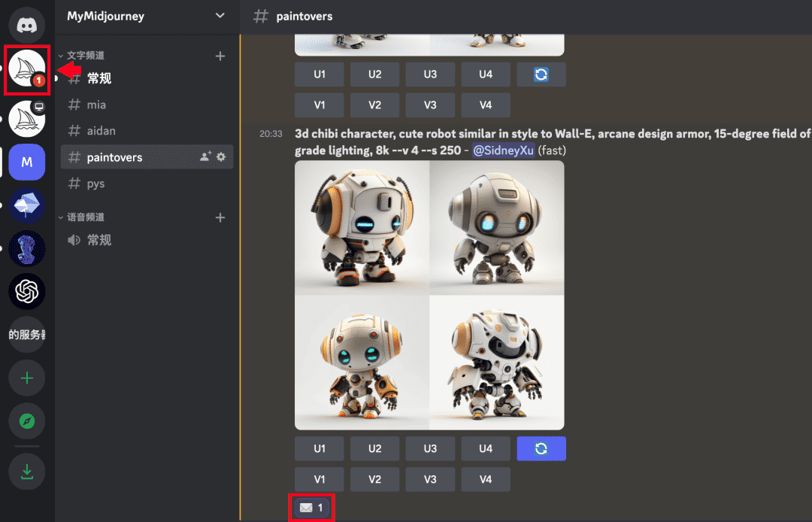Upscale robot image with lower U1
Screen dimensions: 812x522
coord(320,448)
